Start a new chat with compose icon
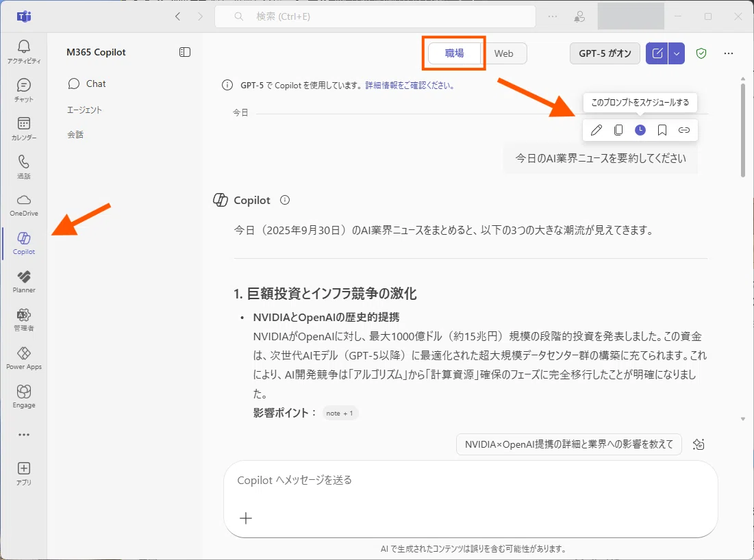 point(657,53)
